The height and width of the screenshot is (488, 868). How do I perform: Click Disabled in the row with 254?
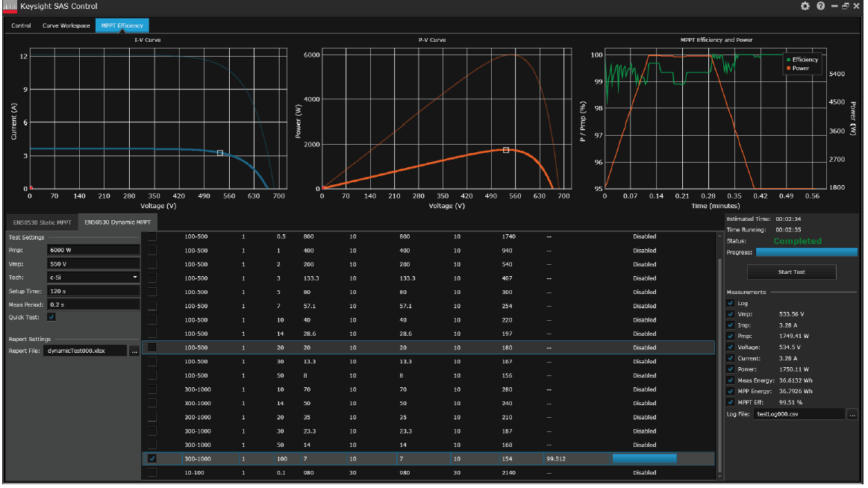644,307
